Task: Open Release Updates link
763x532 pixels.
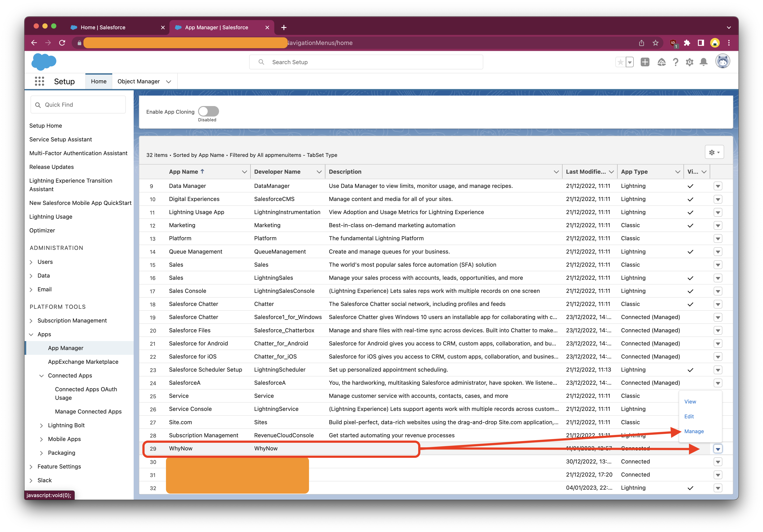Action: [x=52, y=167]
